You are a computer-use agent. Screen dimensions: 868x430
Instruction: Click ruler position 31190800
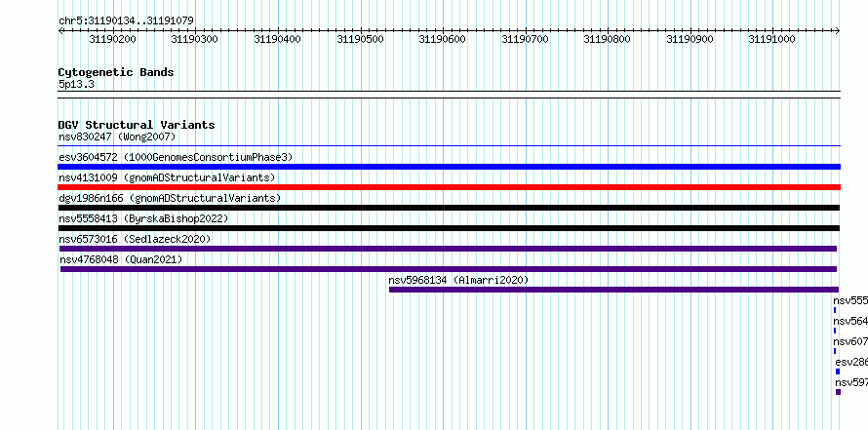click(608, 39)
